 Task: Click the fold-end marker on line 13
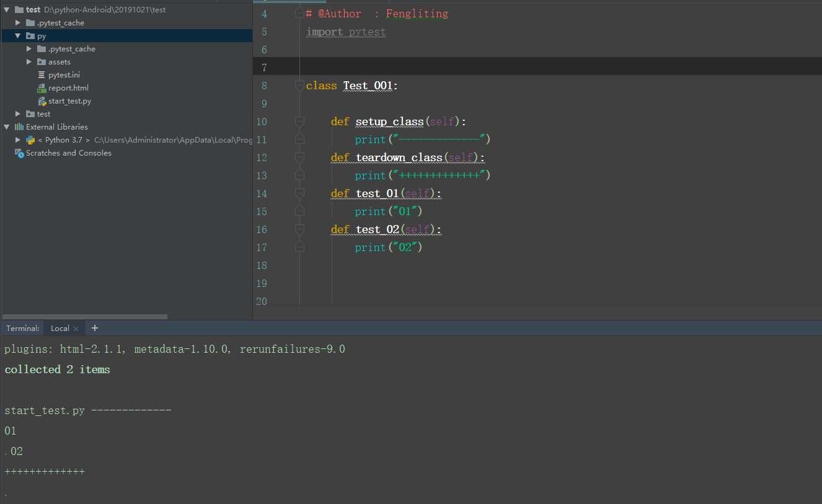click(x=300, y=175)
